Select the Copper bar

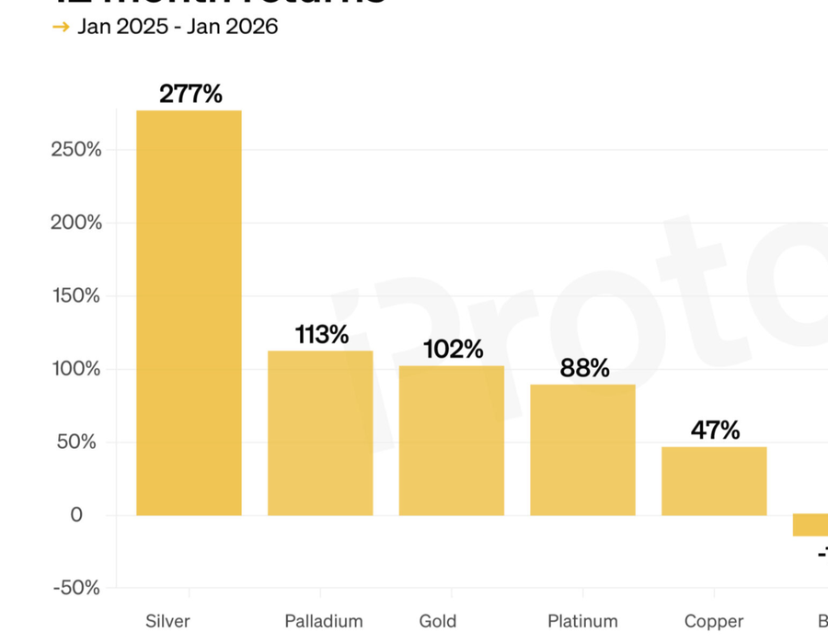(714, 480)
